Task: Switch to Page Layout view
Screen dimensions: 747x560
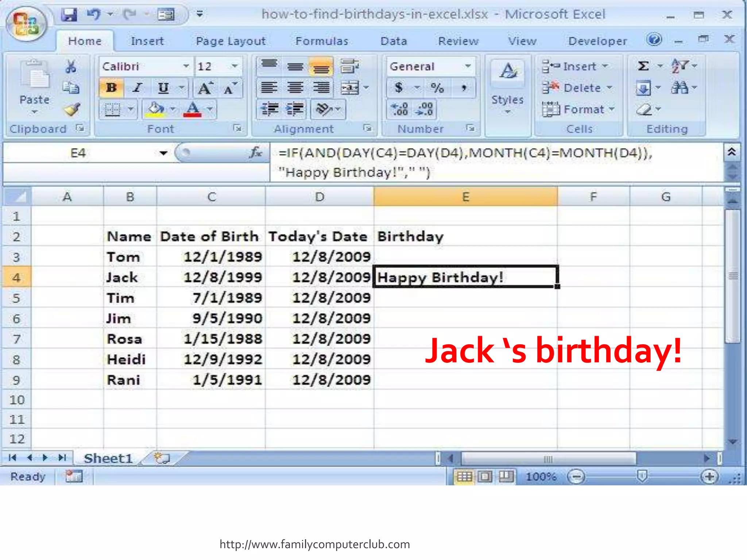Action: click(485, 477)
